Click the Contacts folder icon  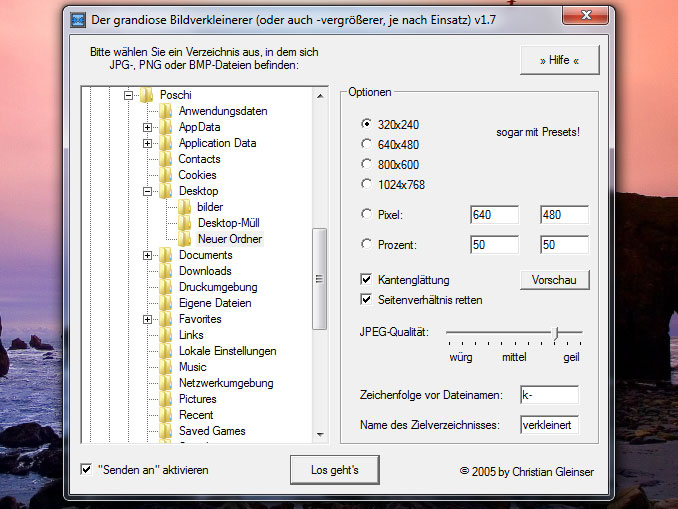pos(166,159)
